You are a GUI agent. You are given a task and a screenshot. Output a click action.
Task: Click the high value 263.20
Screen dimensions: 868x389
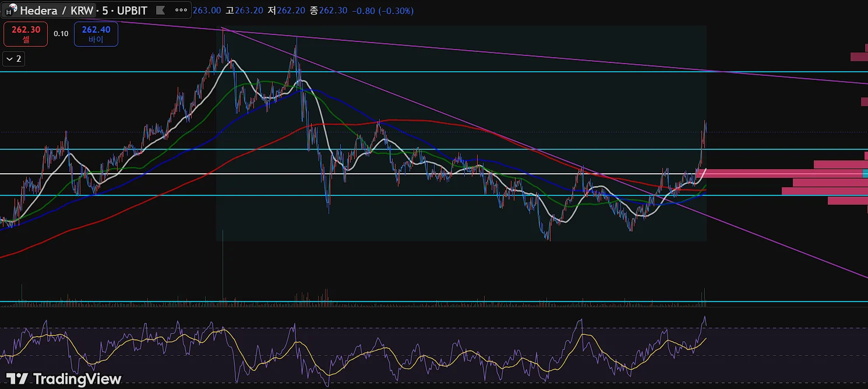[x=249, y=10]
